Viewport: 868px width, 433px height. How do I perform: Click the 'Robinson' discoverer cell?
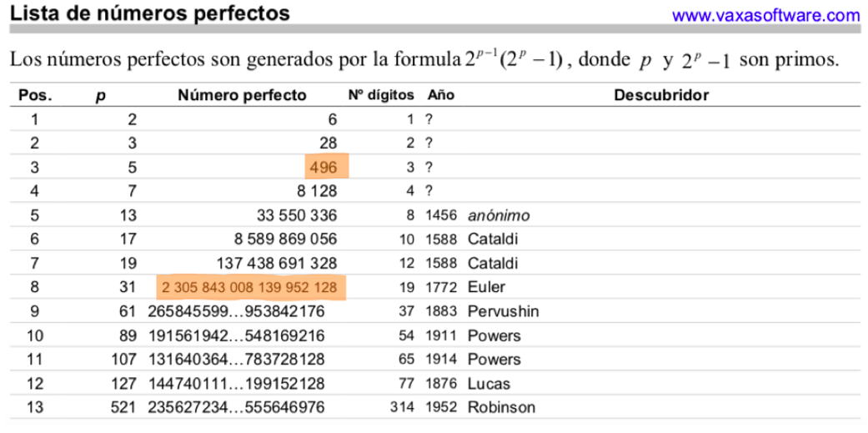click(501, 408)
